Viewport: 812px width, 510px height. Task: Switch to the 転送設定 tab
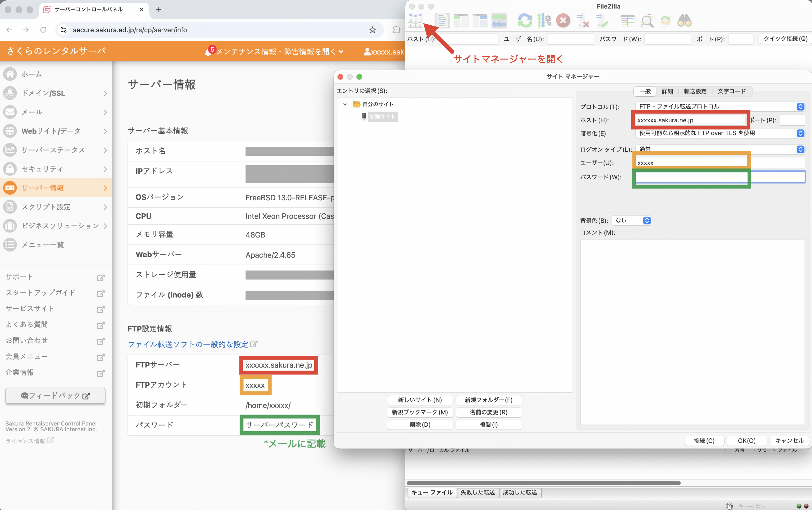tap(695, 92)
